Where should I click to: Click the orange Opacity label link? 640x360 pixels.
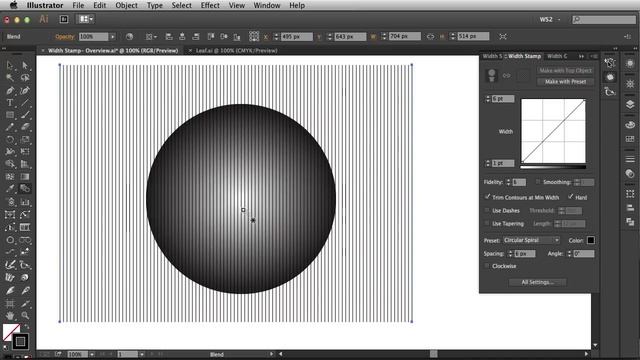pos(65,37)
